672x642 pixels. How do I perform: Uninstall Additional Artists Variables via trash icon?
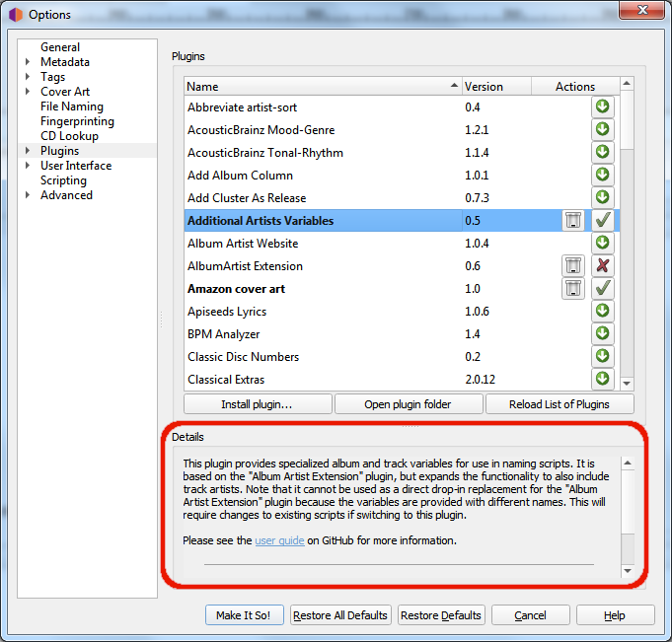coord(573,221)
